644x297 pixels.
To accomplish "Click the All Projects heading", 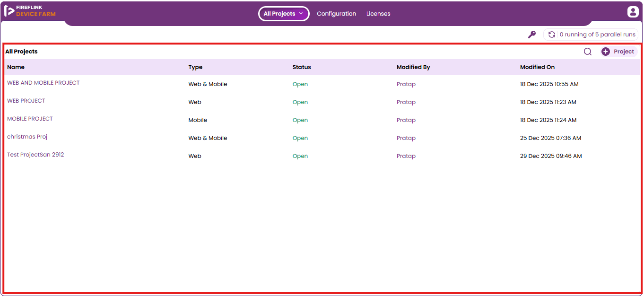I will pyautogui.click(x=21, y=52).
